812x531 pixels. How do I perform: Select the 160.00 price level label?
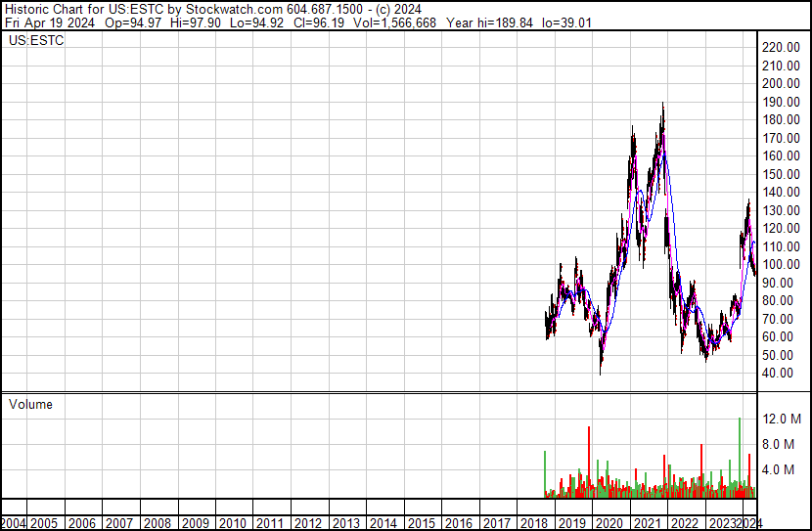click(782, 156)
